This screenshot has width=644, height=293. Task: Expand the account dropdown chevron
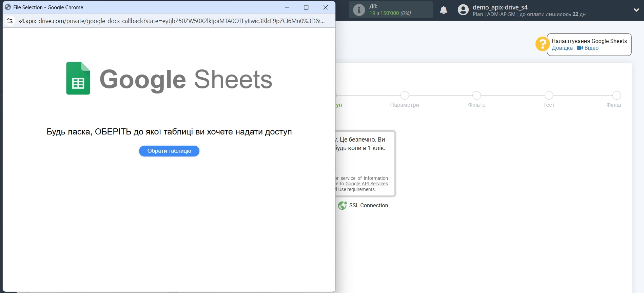pos(636,10)
